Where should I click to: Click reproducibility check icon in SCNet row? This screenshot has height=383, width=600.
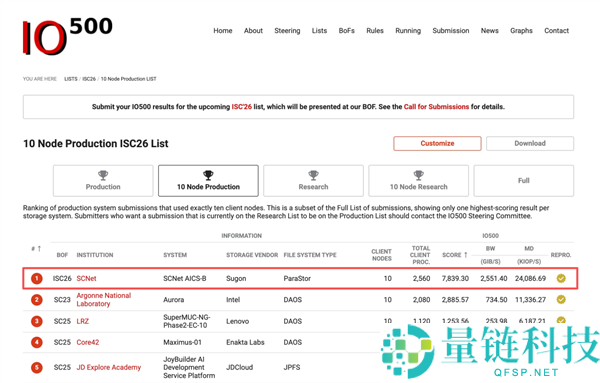click(x=561, y=279)
